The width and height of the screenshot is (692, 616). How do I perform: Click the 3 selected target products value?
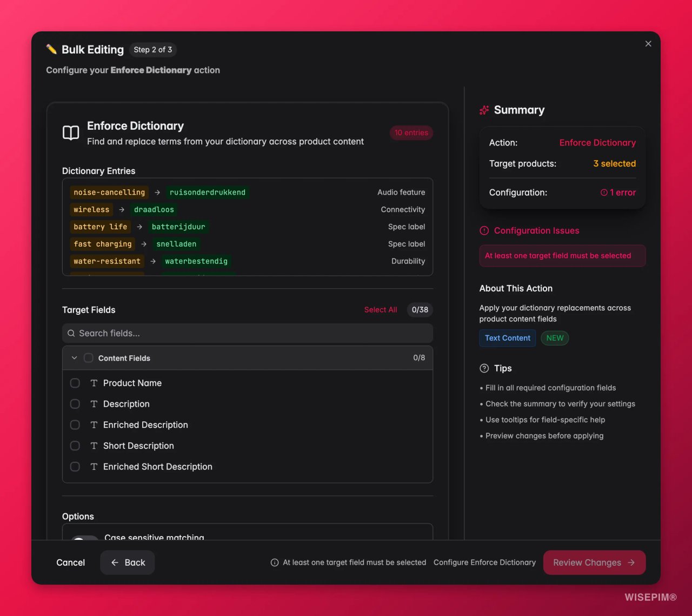pos(615,163)
